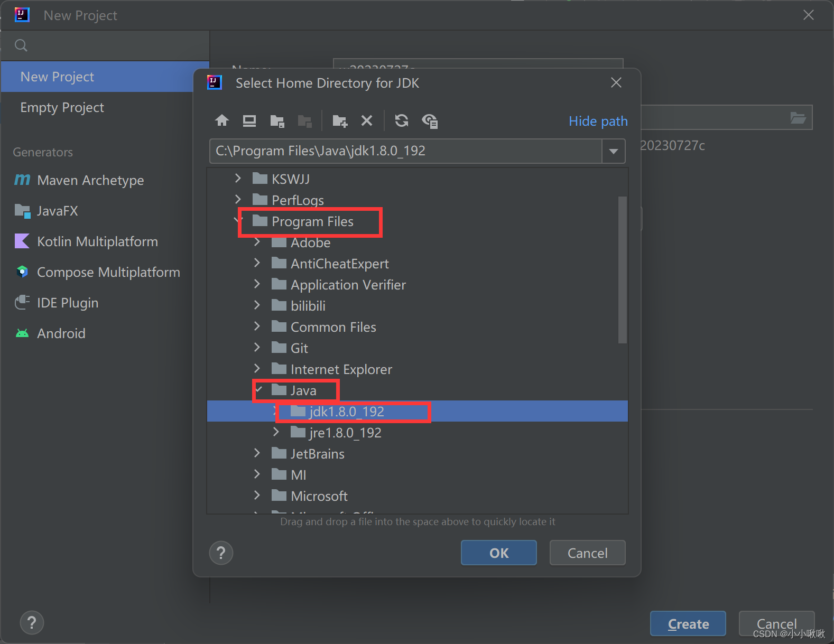Screen dimensions: 834x644
Task: Click Hide path link
Action: 598,121
